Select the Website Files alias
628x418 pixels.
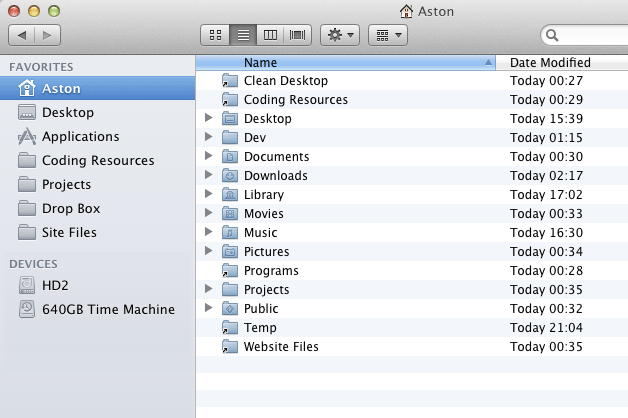229,347
